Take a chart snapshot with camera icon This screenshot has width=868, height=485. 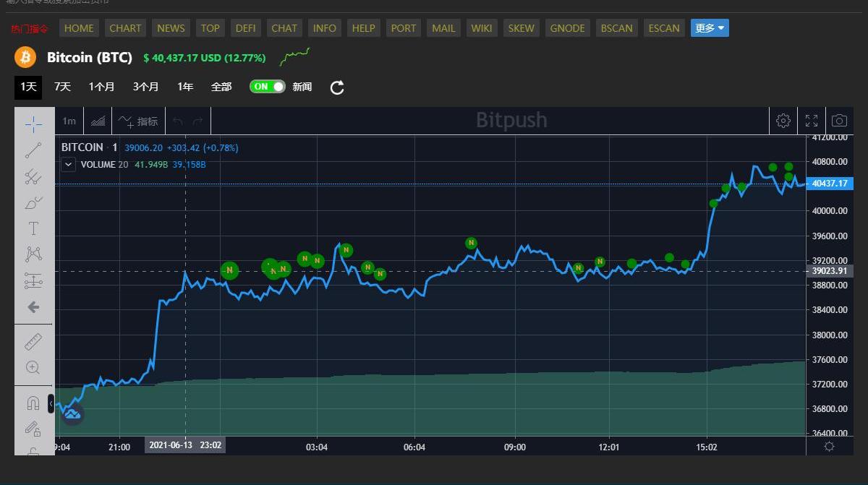click(x=839, y=120)
